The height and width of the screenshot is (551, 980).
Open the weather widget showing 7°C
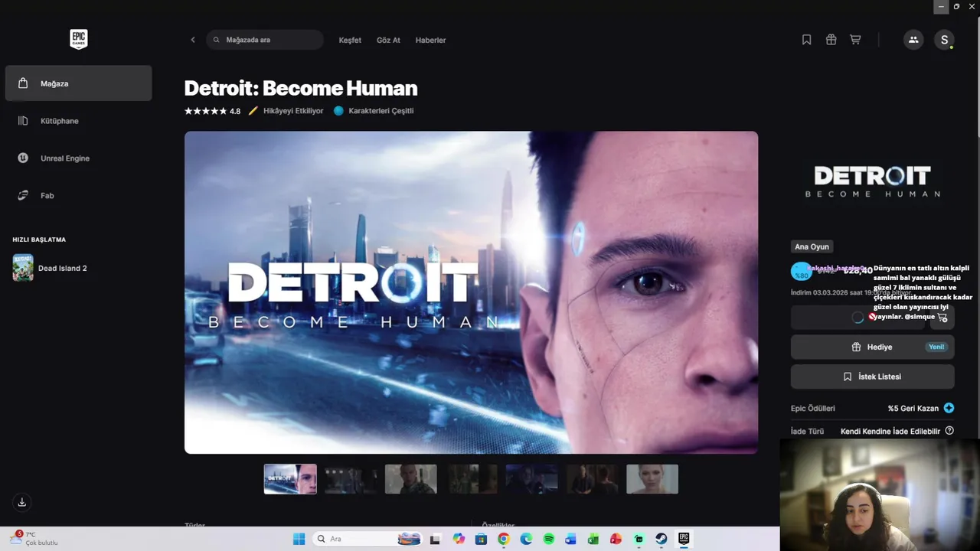click(34, 539)
